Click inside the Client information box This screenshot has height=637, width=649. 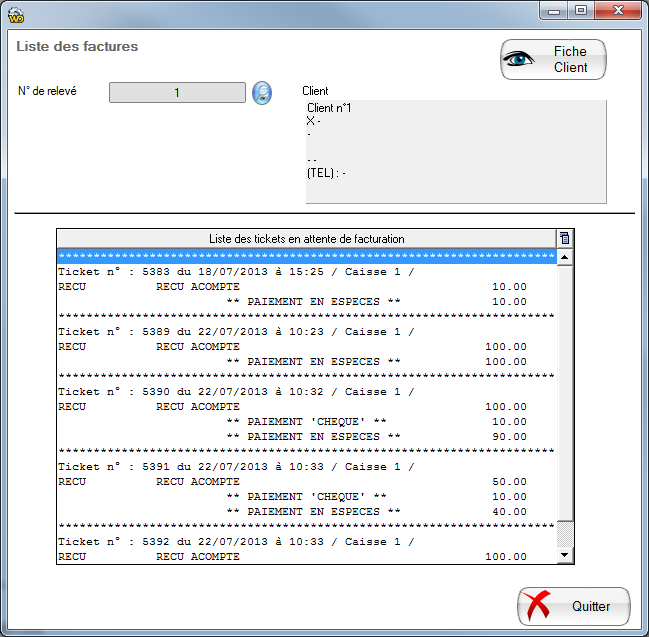[455, 151]
